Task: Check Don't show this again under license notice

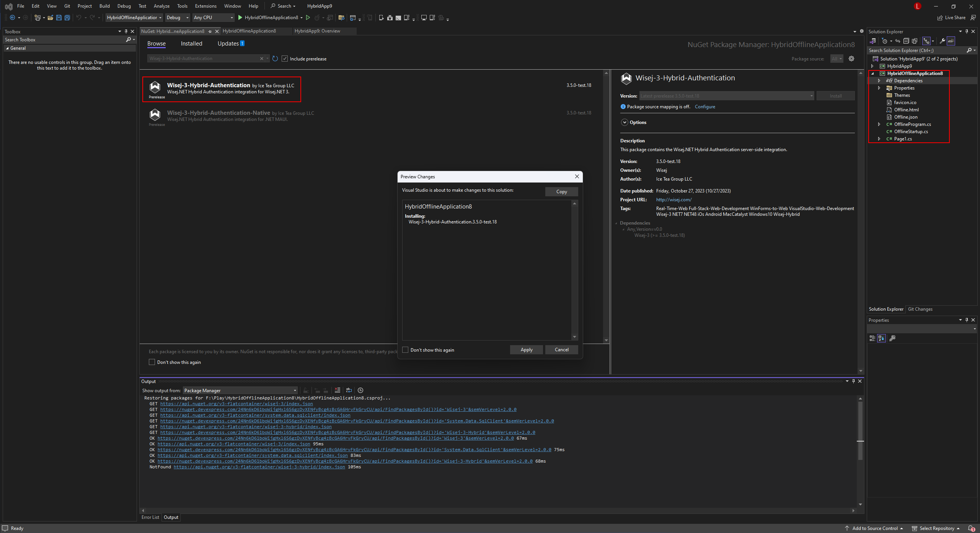Action: point(152,362)
